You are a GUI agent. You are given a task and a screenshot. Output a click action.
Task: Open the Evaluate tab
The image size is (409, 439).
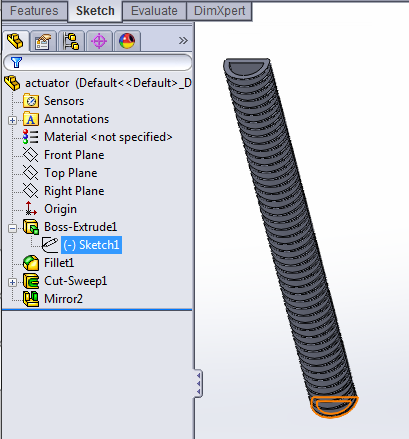[154, 11]
